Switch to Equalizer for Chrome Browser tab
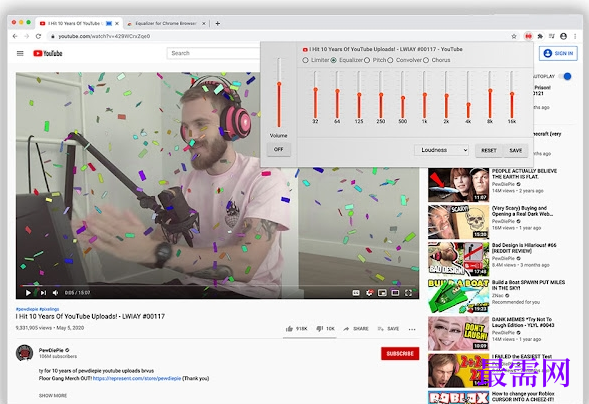The height and width of the screenshot is (404, 589). [x=166, y=23]
